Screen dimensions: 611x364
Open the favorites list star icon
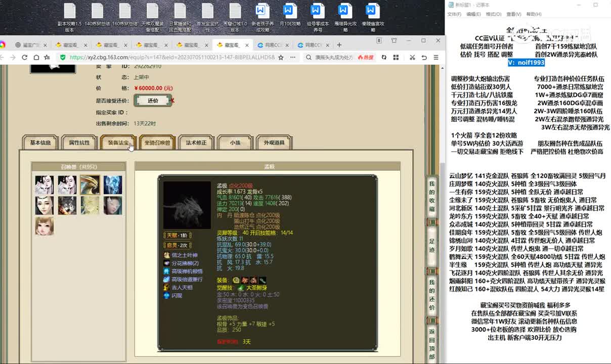pos(47,57)
